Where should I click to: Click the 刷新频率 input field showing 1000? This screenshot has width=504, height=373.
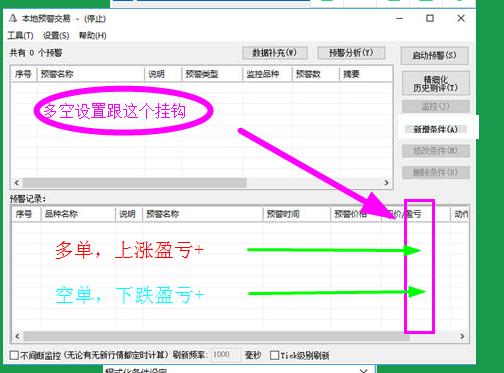coord(226,355)
